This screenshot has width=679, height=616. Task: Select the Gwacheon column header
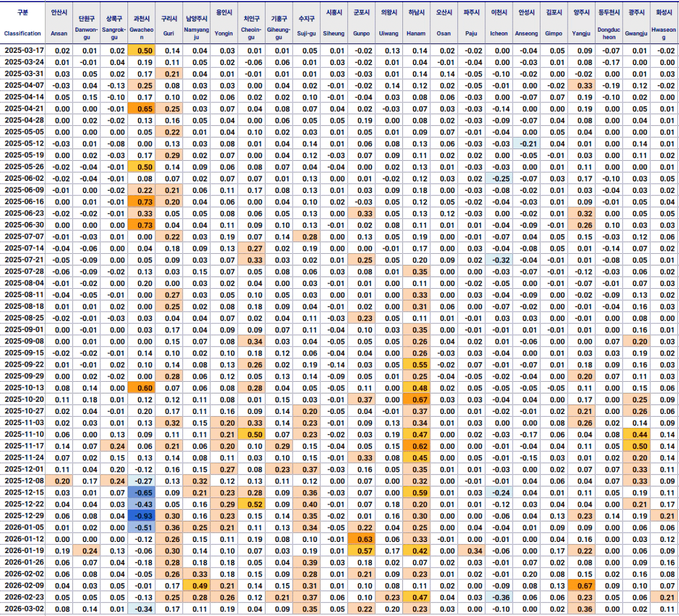coord(141,23)
